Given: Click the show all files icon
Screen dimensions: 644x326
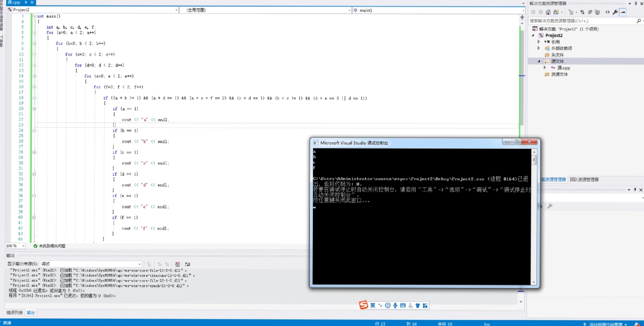Looking at the screenshot, I should [x=597, y=12].
